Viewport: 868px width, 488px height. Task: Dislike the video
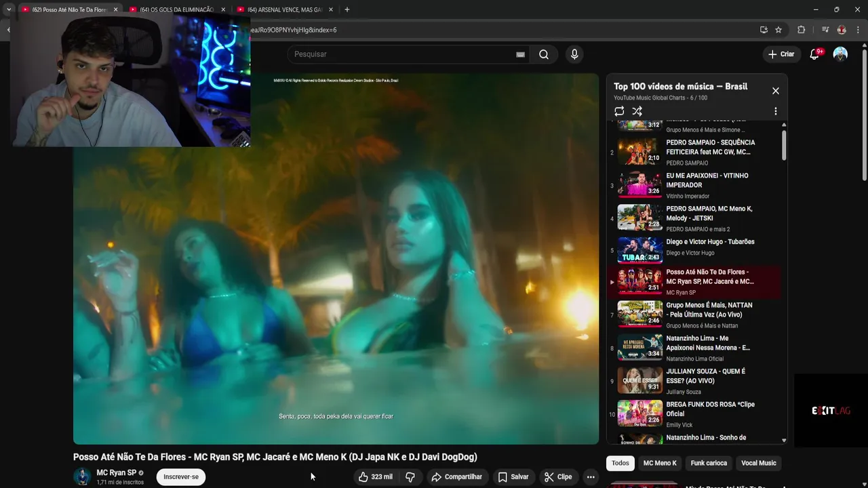[x=410, y=477]
